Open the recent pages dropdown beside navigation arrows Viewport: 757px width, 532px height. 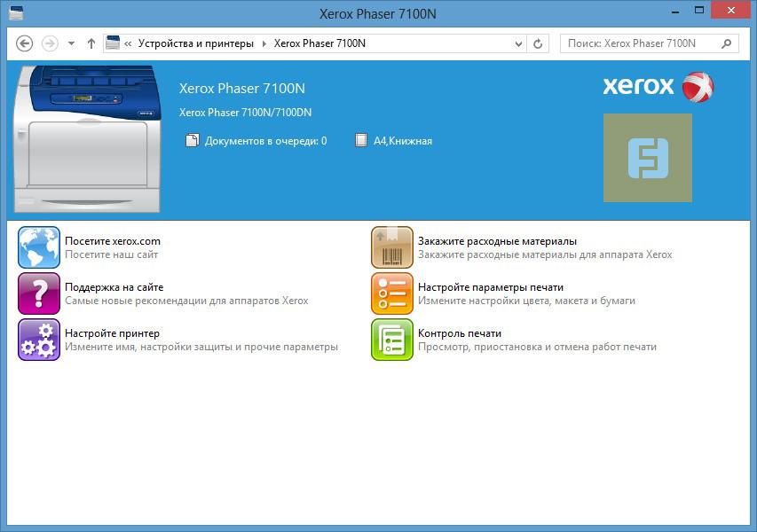point(69,43)
